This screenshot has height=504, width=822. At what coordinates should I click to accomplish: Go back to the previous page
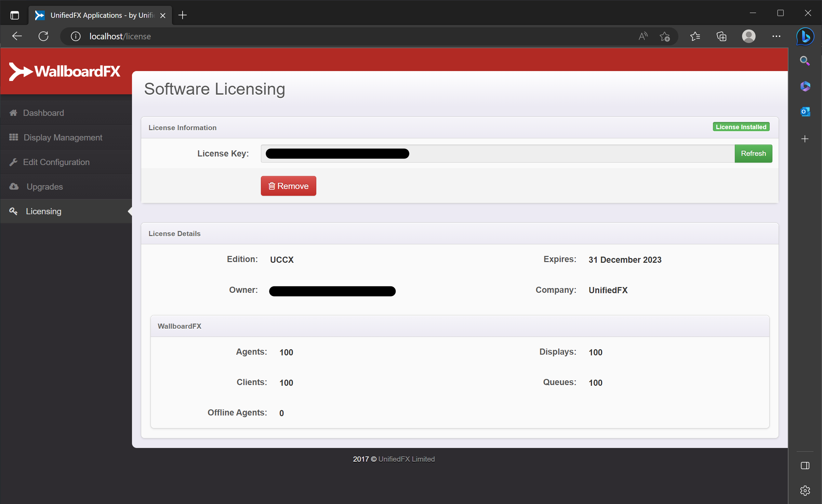(17, 36)
